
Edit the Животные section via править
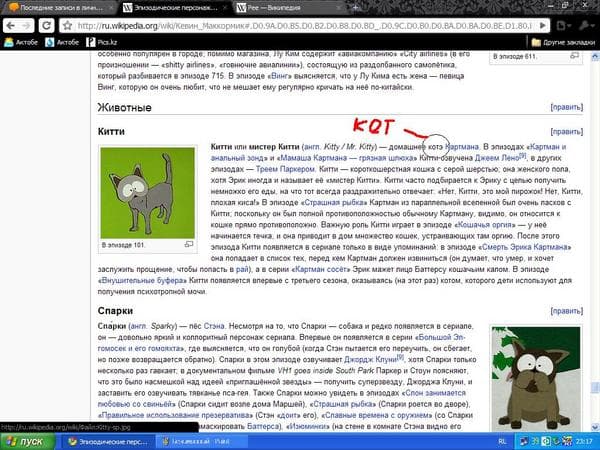pos(567,107)
